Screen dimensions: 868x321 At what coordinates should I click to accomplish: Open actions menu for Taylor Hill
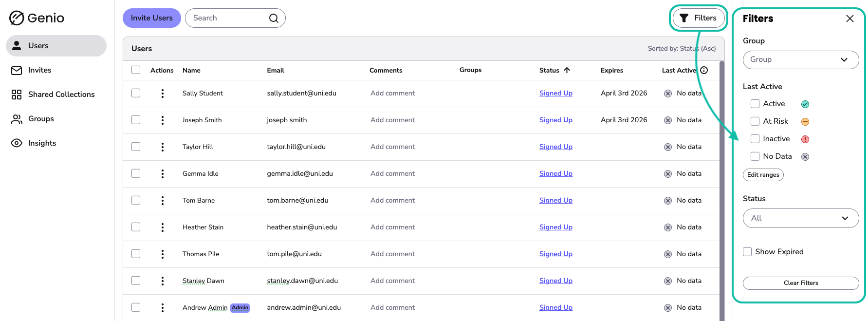(x=162, y=147)
